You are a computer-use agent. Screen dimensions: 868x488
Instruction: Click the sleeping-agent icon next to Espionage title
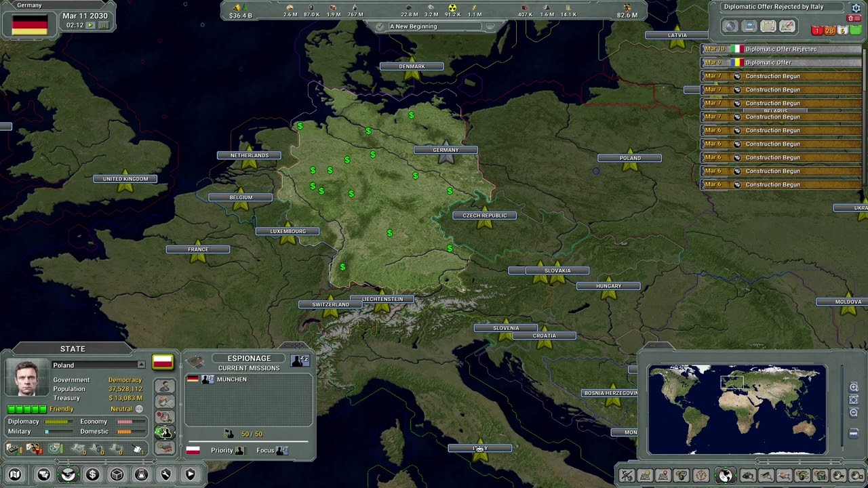pos(300,361)
